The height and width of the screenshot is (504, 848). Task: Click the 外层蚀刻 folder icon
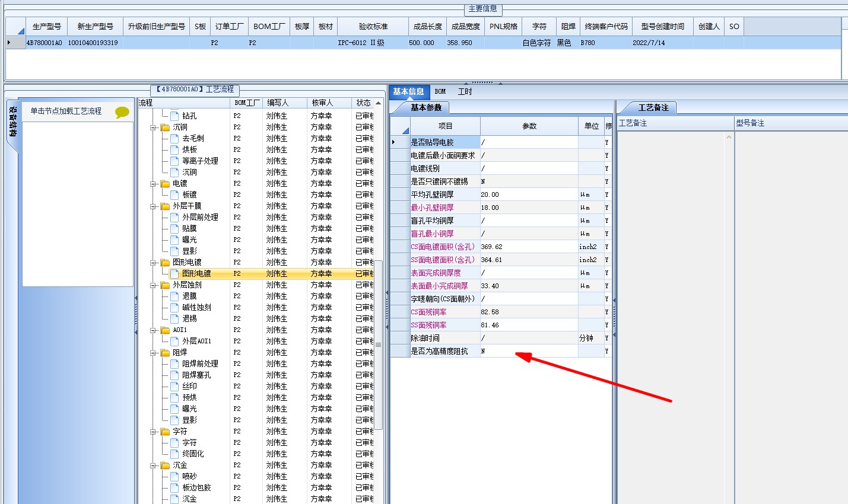166,285
